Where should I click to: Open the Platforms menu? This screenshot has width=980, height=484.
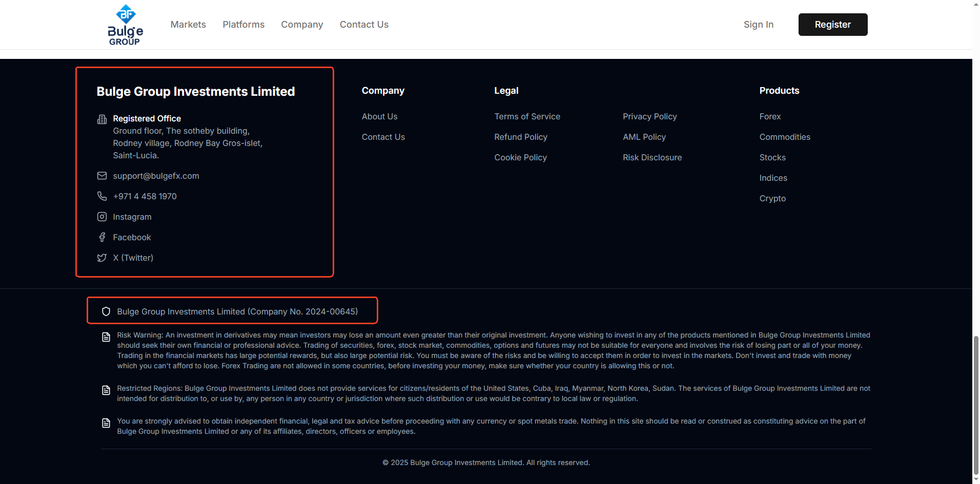coord(243,25)
